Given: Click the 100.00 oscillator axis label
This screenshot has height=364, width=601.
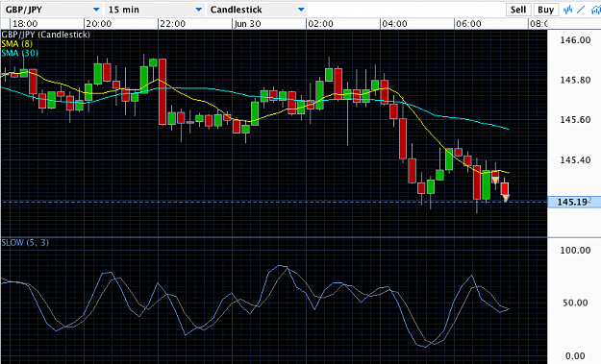Looking at the screenshot, I should [575, 251].
